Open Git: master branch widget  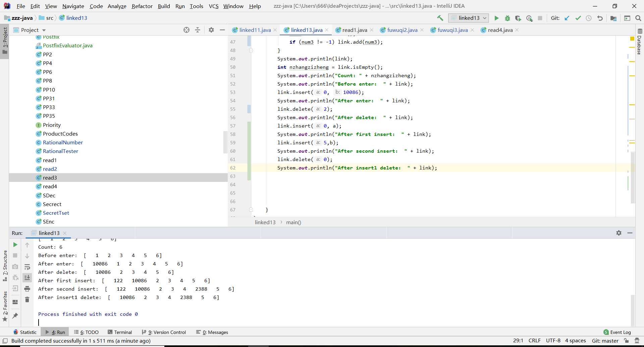click(x=605, y=341)
